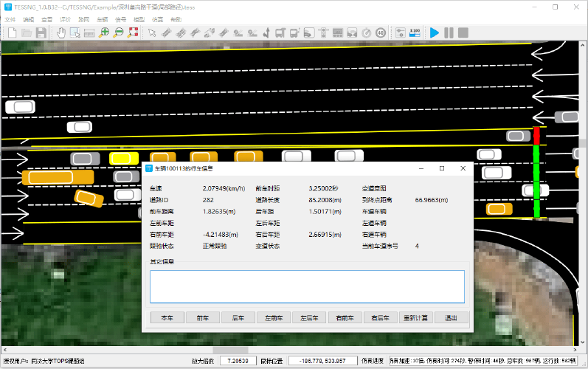Open the 帮助 menu
Screen dimensions: 588x369
click(176, 19)
